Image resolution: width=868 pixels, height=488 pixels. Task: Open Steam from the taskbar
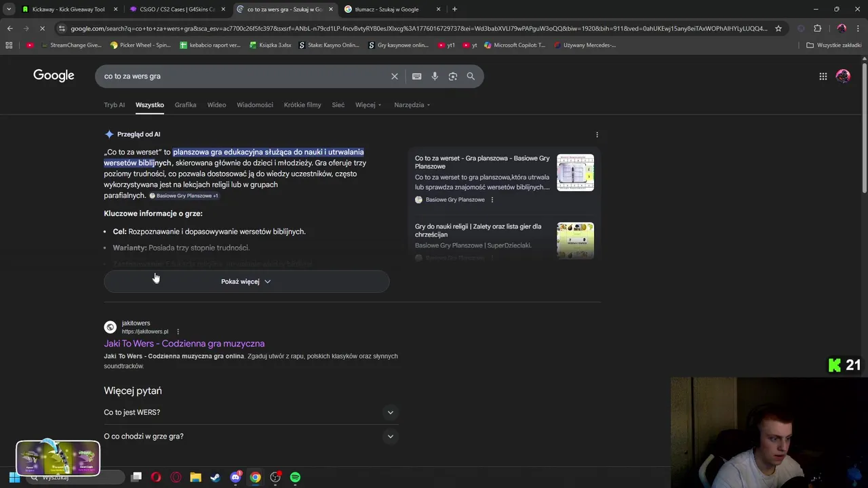pyautogui.click(x=215, y=477)
